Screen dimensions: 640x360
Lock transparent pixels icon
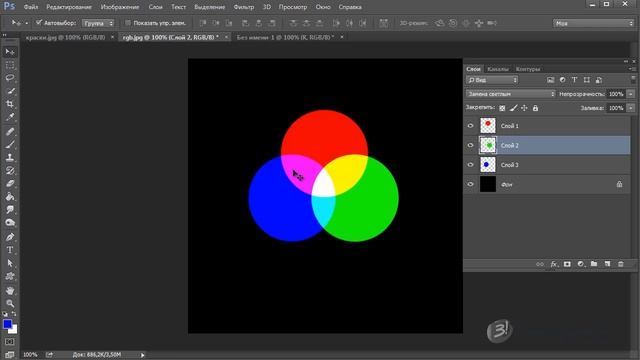coord(502,108)
